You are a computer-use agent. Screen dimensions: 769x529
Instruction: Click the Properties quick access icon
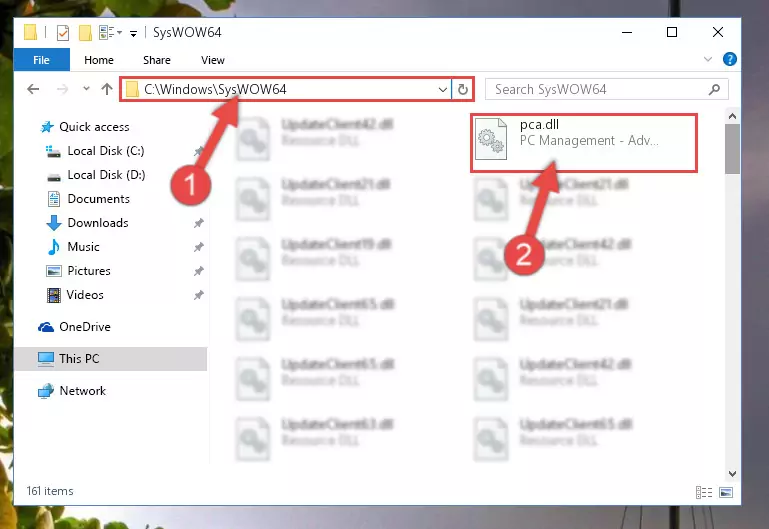pos(63,33)
